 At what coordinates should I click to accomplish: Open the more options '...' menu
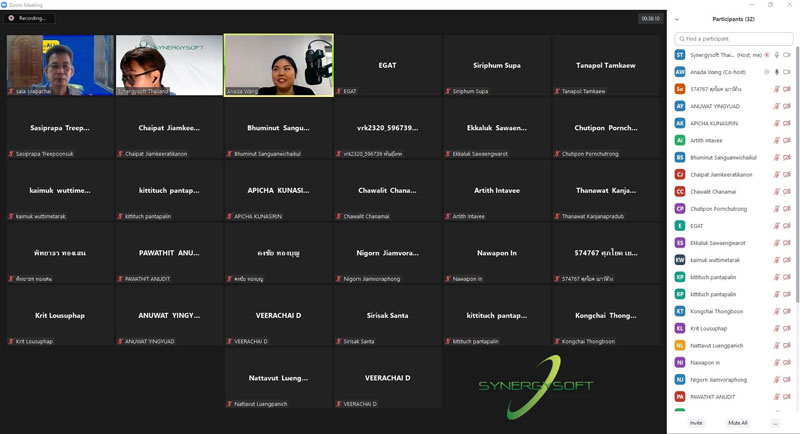click(775, 423)
